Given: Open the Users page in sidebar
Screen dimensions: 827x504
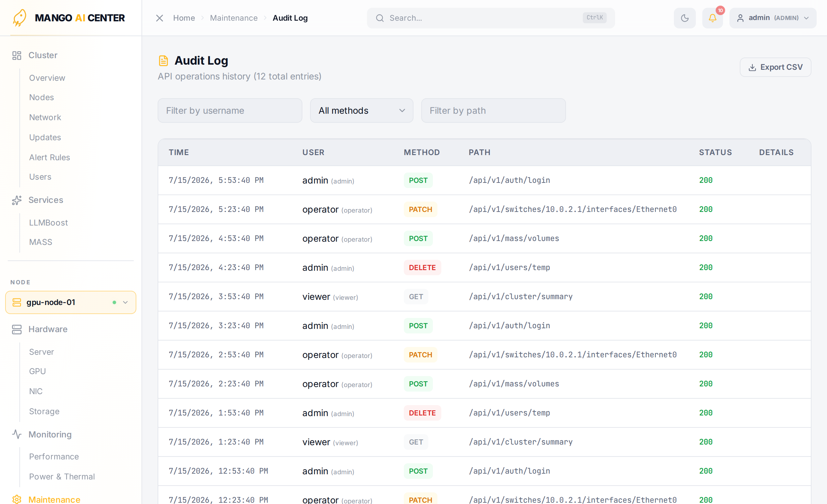Looking at the screenshot, I should point(40,177).
